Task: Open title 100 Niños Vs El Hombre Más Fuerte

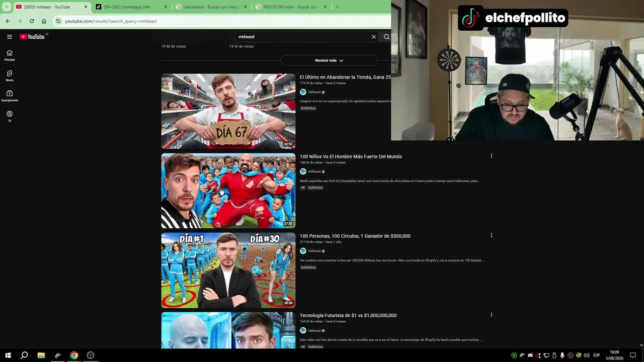Action: click(x=351, y=157)
